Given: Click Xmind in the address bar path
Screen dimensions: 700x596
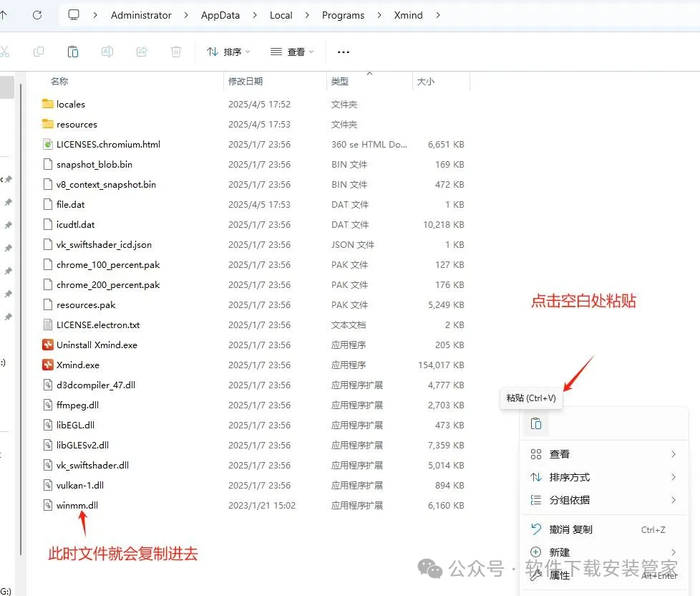Looking at the screenshot, I should coord(408,15).
